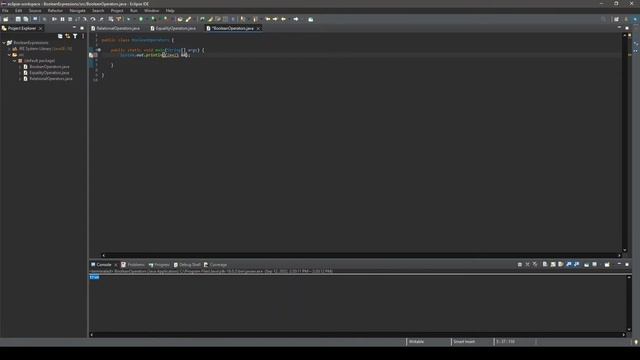Open the Refactor menu
Image resolution: width=640 pixels, height=360 pixels.
pyautogui.click(x=55, y=11)
